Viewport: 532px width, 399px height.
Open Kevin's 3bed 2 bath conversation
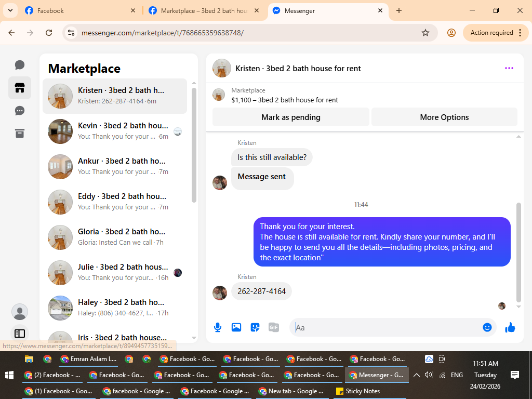[x=115, y=131]
